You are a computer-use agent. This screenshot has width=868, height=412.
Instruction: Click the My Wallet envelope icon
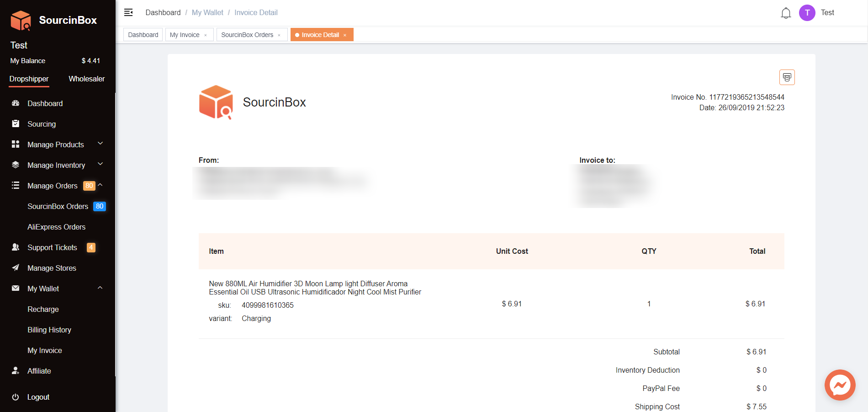click(x=16, y=288)
